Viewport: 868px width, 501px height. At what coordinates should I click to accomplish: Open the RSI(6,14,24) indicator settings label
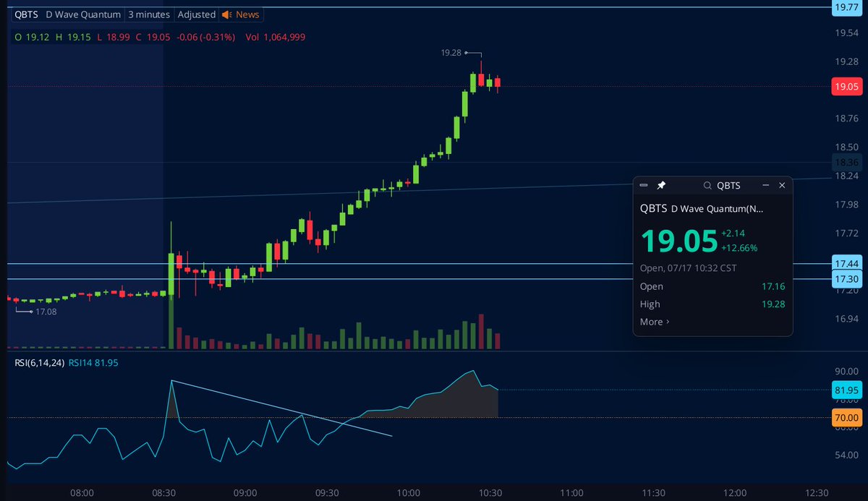coord(40,363)
